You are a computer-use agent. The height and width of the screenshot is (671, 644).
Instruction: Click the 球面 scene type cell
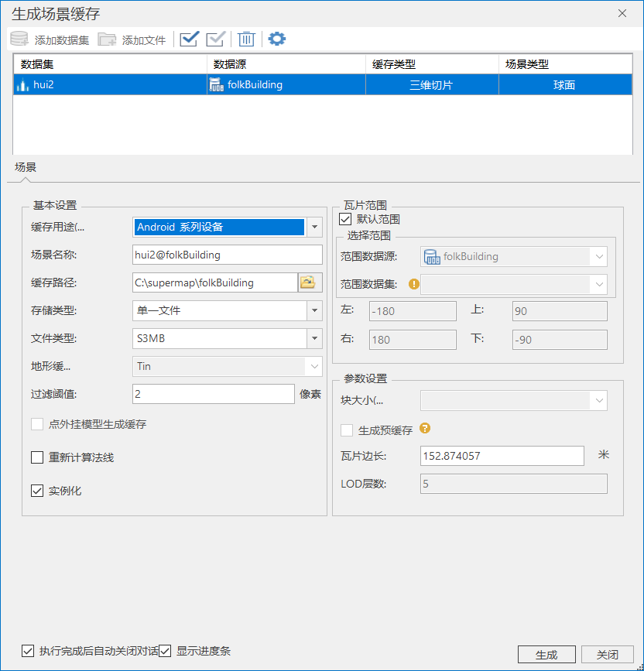coord(565,84)
